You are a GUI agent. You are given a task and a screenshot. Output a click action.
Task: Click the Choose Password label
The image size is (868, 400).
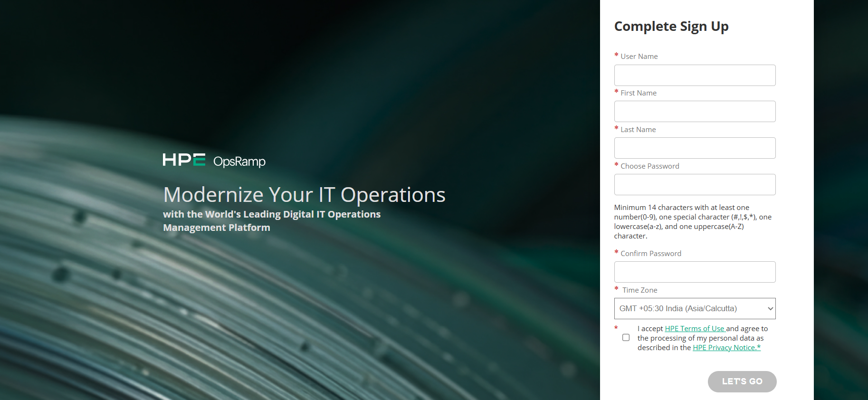tap(650, 166)
